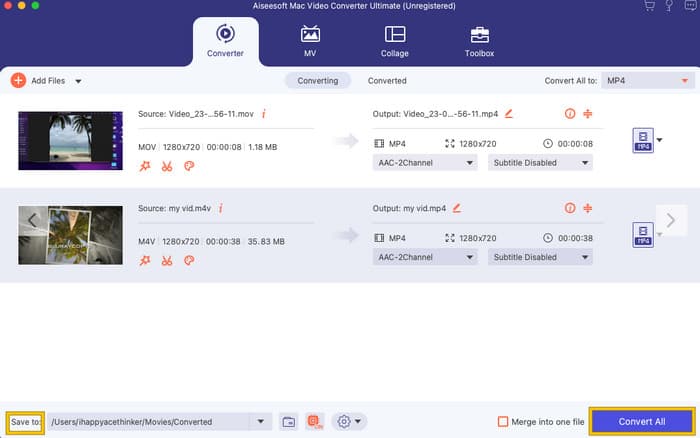This screenshot has height=438, width=700.
Task: Open the Enhance palette for the MOV video
Action: point(189,167)
